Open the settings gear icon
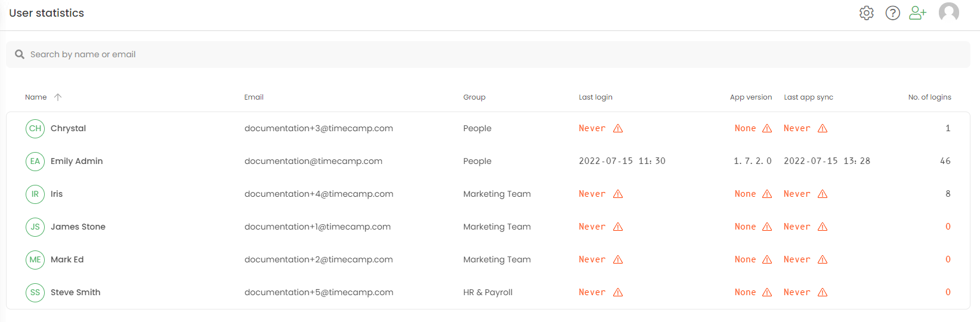The image size is (980, 322). coord(866,13)
